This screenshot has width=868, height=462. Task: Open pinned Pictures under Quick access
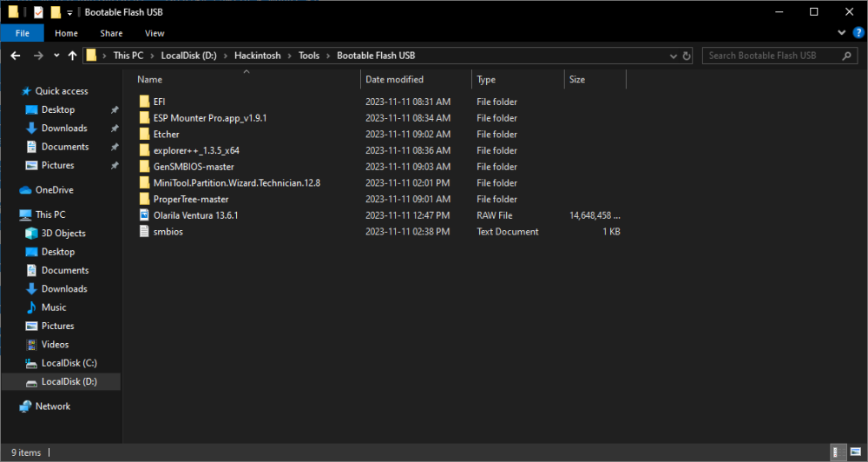coord(57,165)
